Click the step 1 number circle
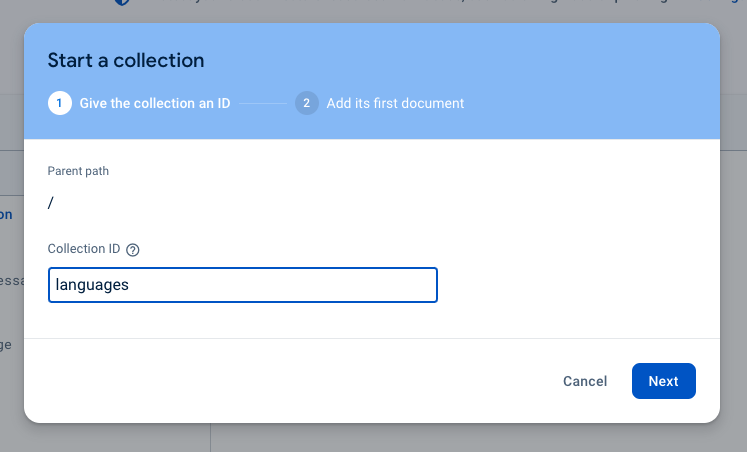Image resolution: width=747 pixels, height=452 pixels. pyautogui.click(x=59, y=103)
